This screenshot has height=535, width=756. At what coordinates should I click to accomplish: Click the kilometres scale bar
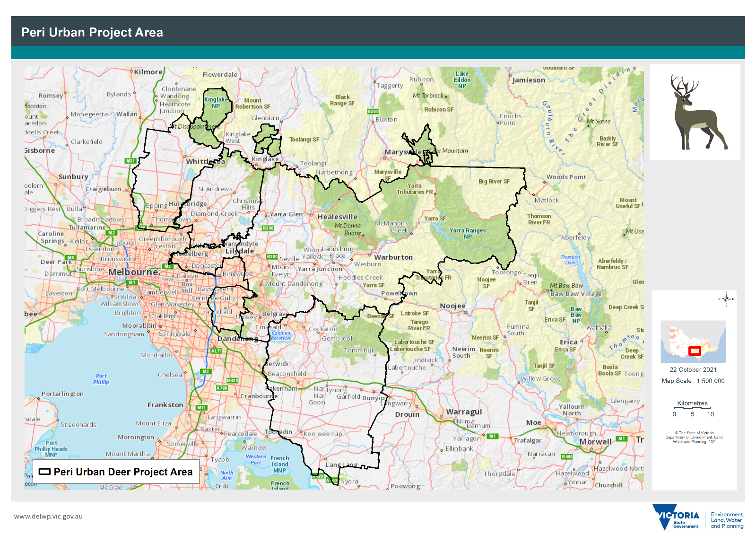[692, 408]
